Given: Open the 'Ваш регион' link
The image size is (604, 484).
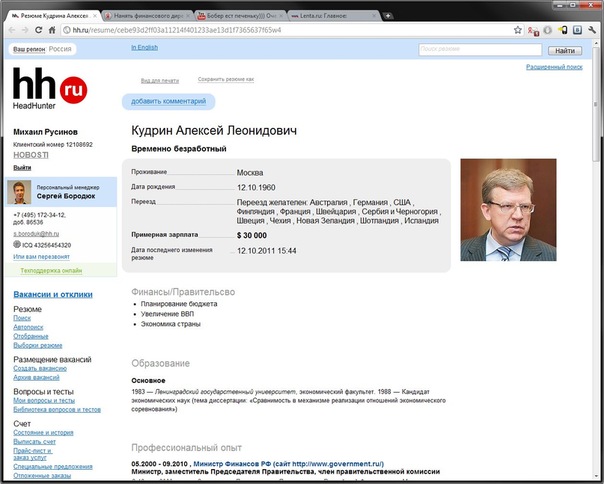Looking at the screenshot, I should coord(29,49).
